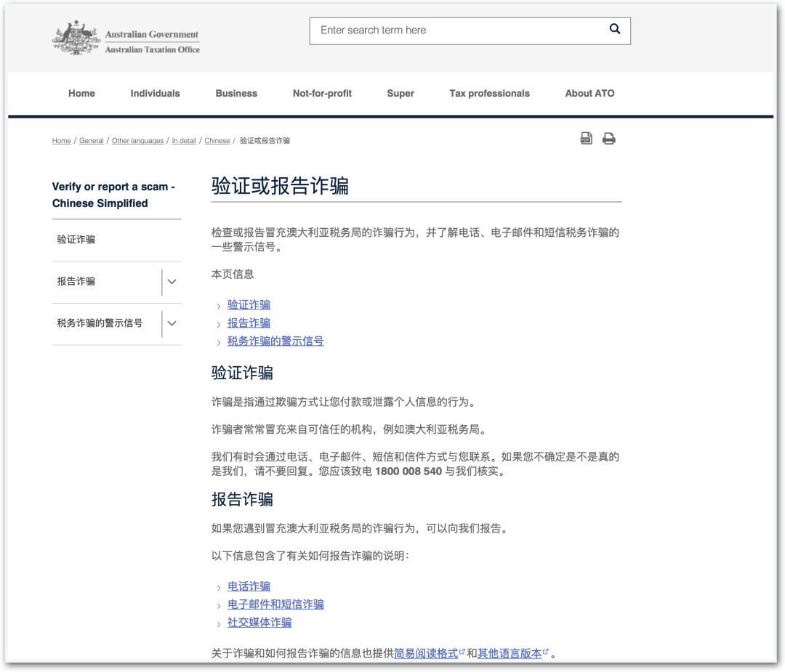785x672 pixels.
Task: Open the 社交媒体诈骗 link
Action: coord(259,623)
